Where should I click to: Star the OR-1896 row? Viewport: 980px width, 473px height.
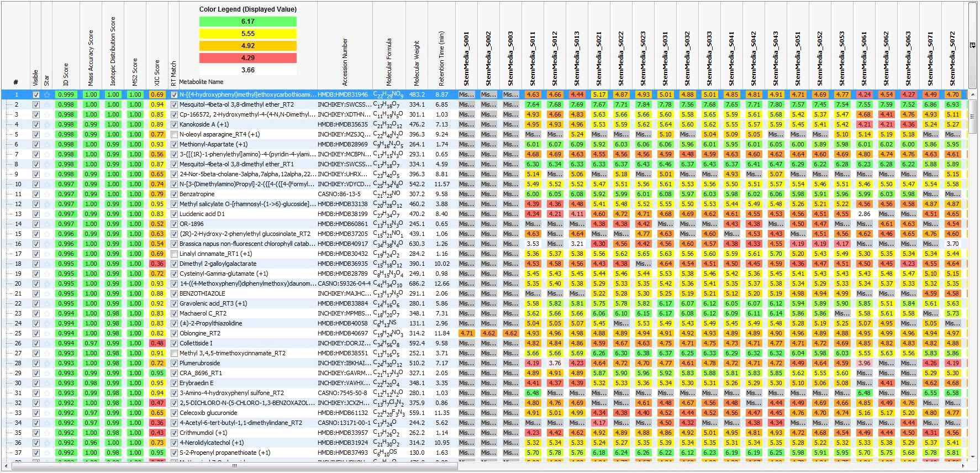pos(47,224)
